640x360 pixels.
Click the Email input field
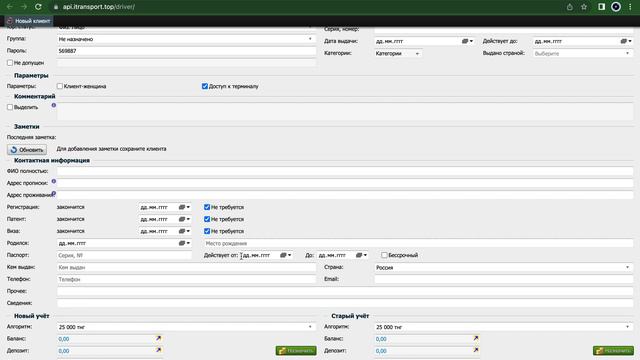tap(504, 280)
